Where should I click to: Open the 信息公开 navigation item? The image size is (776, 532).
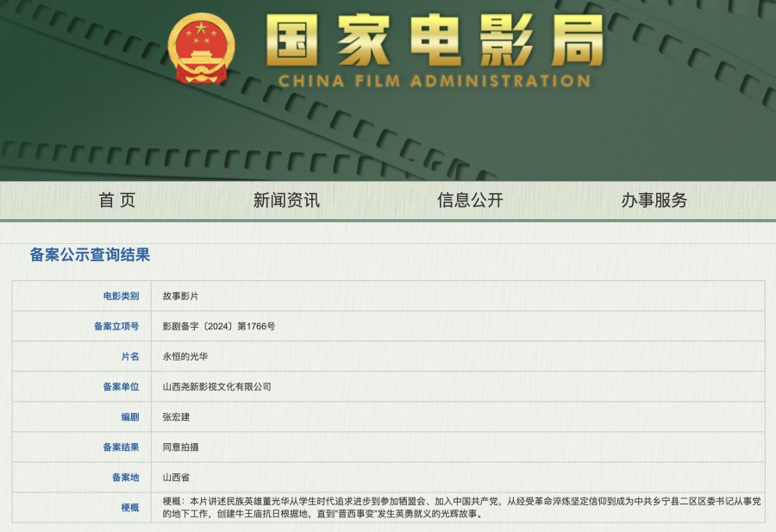coord(470,200)
